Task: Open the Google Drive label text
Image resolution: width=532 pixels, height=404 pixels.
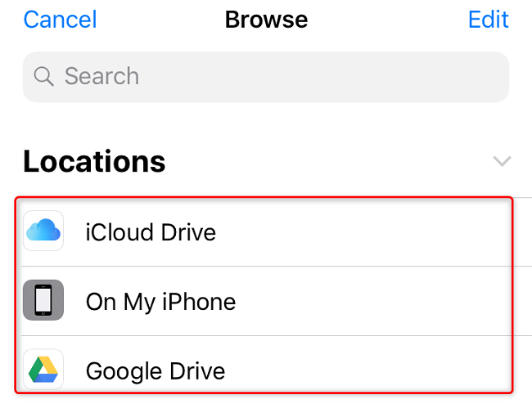Action: click(156, 371)
